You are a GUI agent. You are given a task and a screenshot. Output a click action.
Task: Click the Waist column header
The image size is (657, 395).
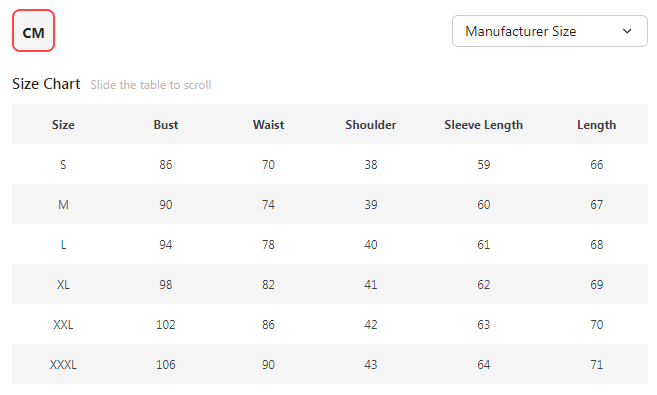point(269,125)
